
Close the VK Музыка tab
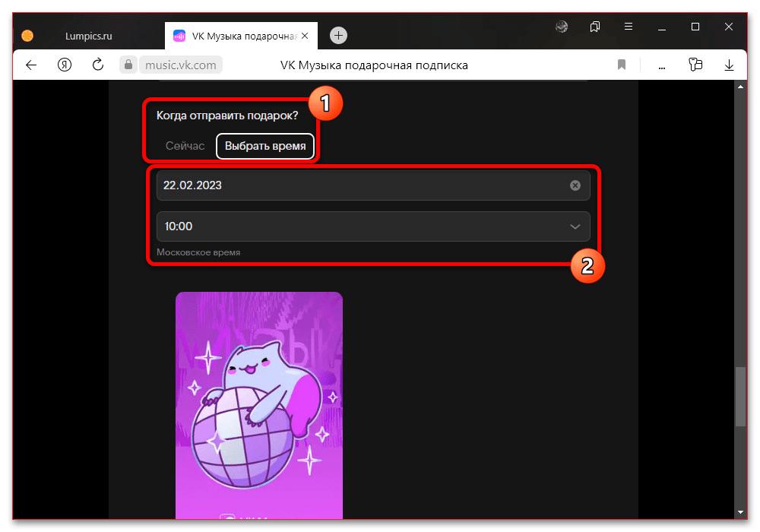click(305, 36)
